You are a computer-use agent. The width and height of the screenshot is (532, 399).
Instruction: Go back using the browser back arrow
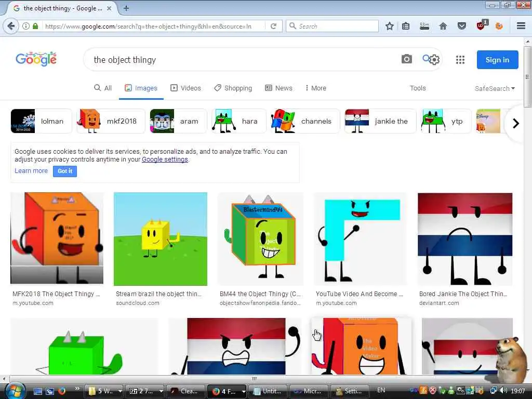10,26
